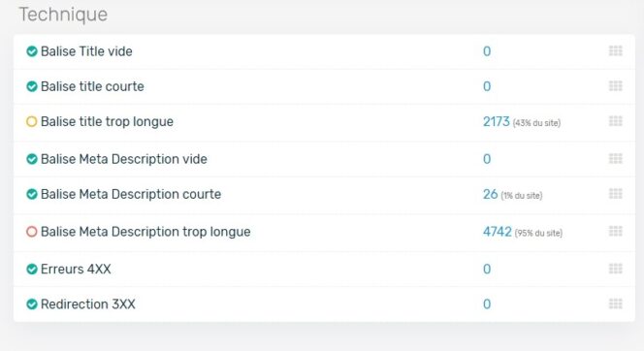Open the 26 Meta Description courte count
Viewport: 644px width, 351px height.
coord(491,194)
